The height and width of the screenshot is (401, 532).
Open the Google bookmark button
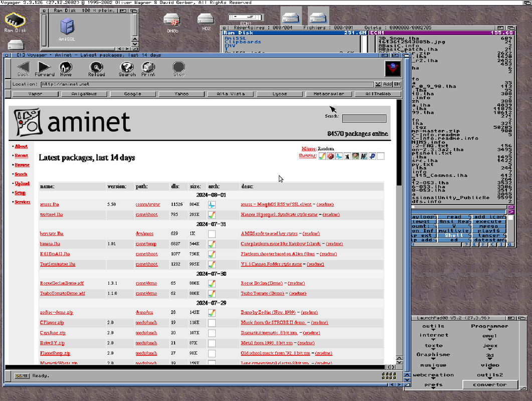click(x=133, y=94)
